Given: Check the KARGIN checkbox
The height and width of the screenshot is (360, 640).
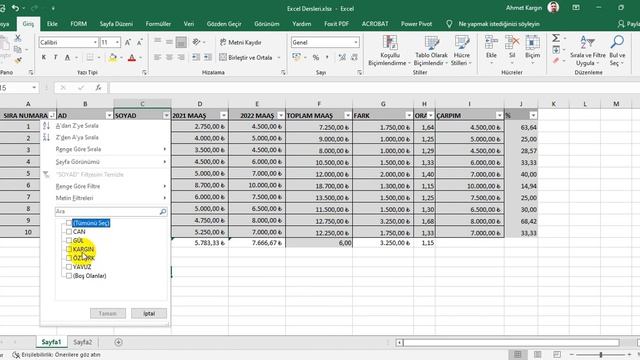Looking at the screenshot, I should [x=69, y=249].
